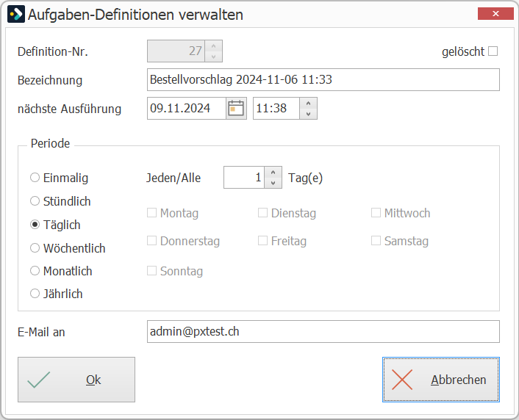
Task: Pick the Monatlich radio button
Action: click(x=35, y=271)
